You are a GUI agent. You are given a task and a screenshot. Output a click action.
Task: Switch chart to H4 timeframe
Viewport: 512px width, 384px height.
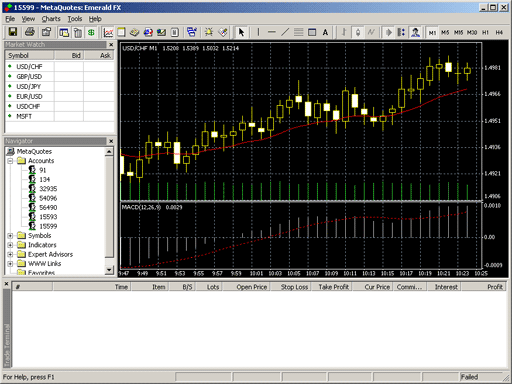click(x=499, y=33)
